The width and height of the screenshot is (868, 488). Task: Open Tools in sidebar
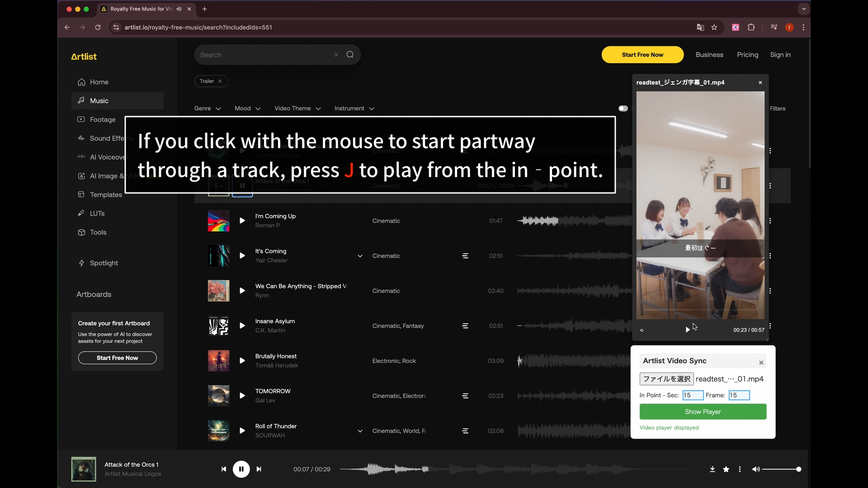[117, 232]
